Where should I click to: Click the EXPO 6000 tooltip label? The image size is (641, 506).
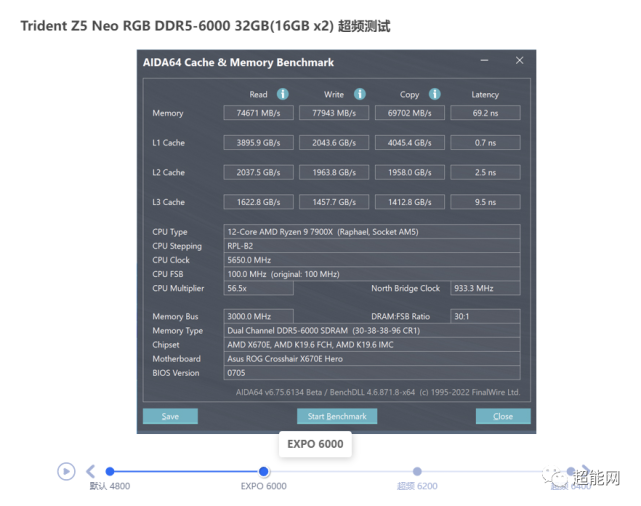pos(315,444)
